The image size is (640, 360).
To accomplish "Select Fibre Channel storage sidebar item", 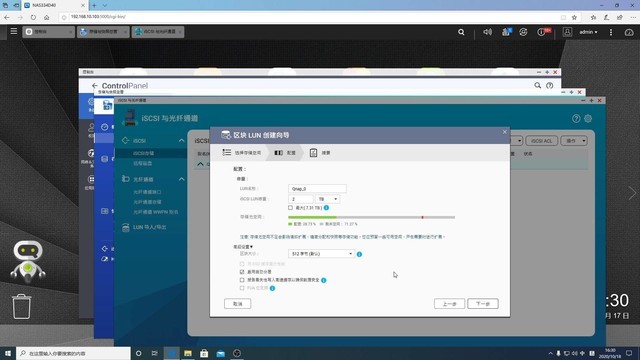I will coord(147,202).
